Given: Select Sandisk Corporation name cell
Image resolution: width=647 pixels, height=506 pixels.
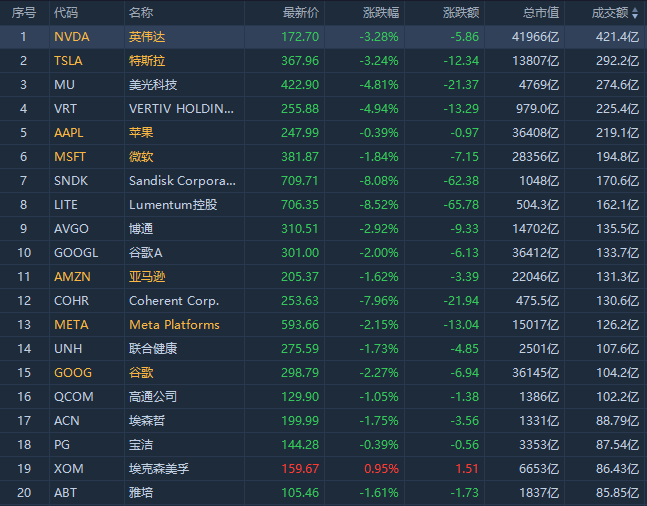Looking at the screenshot, I should [183, 181].
